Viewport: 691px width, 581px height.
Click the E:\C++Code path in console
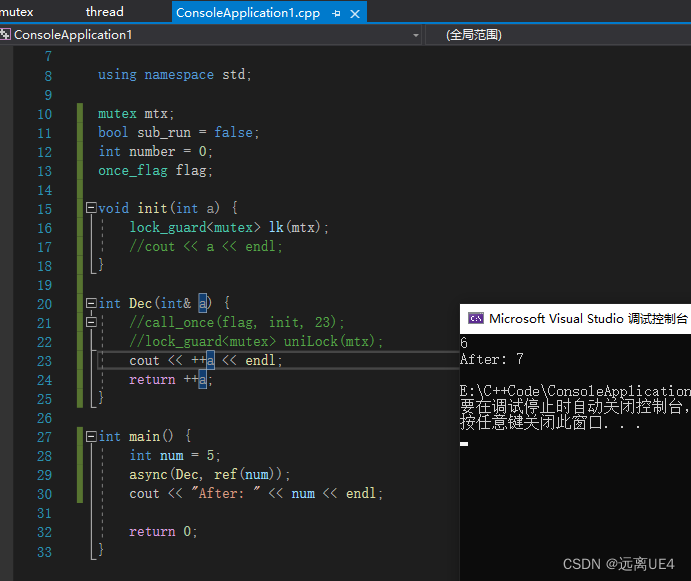click(x=575, y=391)
